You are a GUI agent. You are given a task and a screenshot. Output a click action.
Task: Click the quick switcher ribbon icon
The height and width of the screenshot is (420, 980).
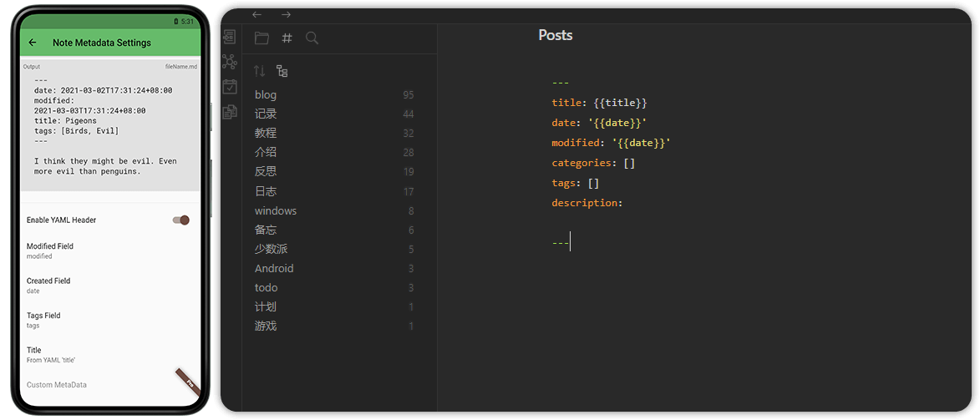pyautogui.click(x=229, y=37)
